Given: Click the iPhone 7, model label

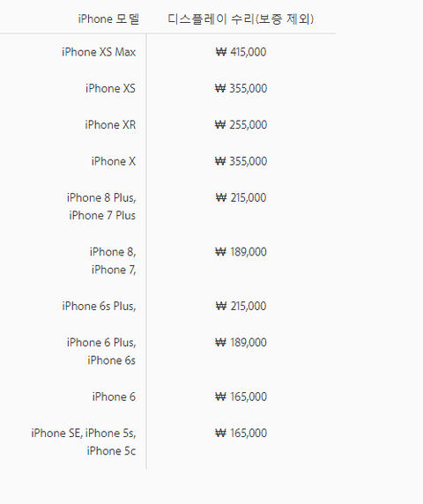Looking at the screenshot, I should 114,270.
